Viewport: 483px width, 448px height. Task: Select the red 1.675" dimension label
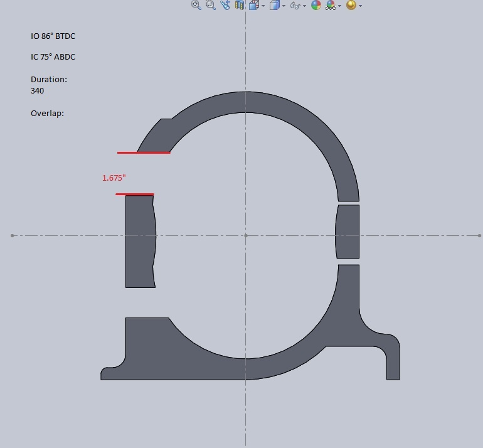coord(114,178)
